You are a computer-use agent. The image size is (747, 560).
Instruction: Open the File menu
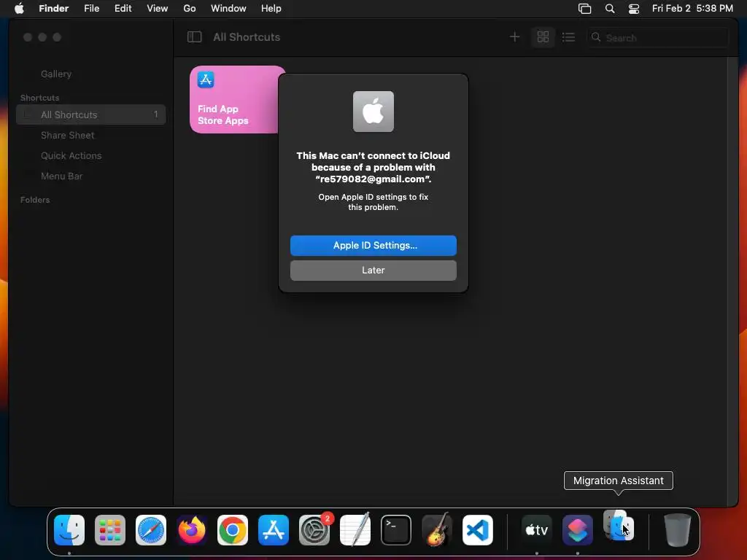[91, 9]
